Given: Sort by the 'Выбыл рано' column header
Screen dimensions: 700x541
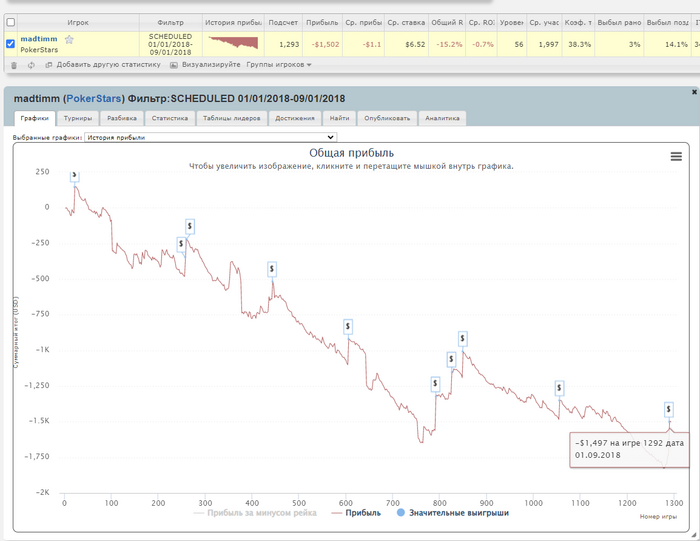Looking at the screenshot, I should pyautogui.click(x=619, y=22).
